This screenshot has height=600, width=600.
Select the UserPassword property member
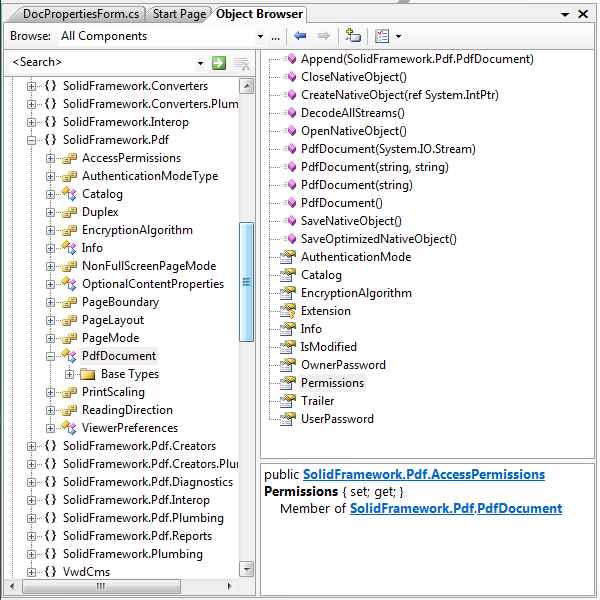point(337,419)
